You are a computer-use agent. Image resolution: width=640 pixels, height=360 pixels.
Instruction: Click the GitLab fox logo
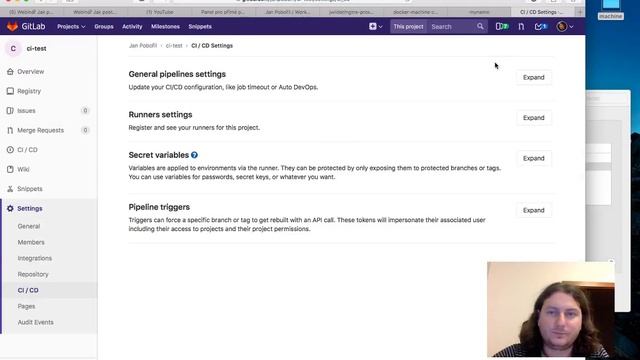click(x=12, y=27)
